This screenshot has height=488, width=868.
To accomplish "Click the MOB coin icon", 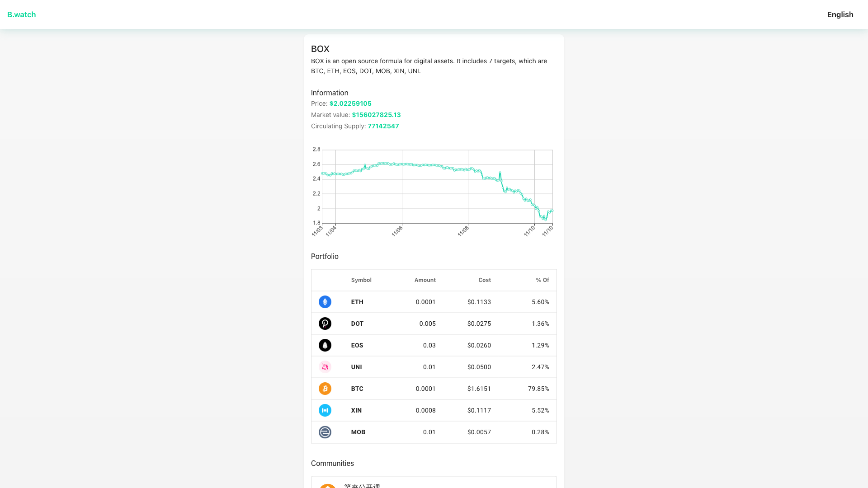I will [325, 432].
